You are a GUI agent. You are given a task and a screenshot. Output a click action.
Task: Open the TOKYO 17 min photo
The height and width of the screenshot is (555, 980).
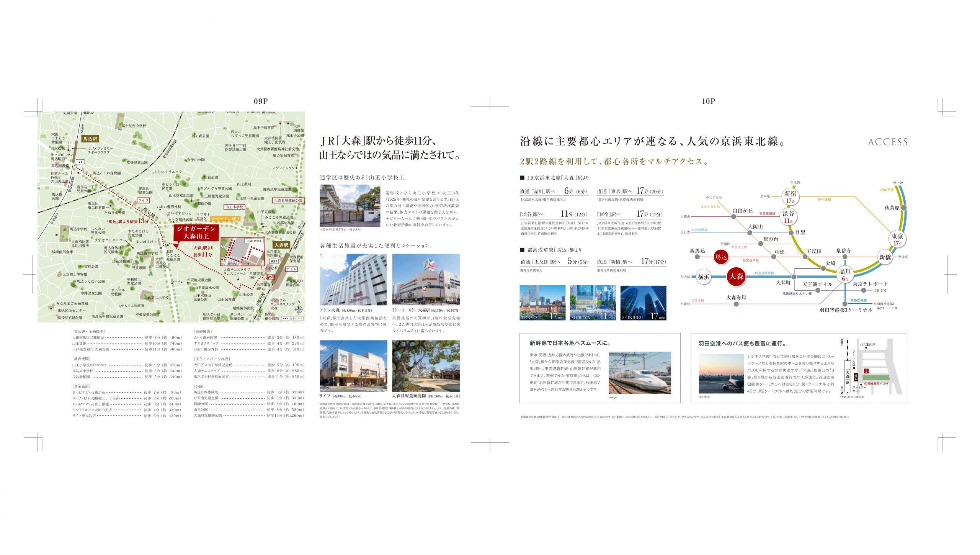tap(542, 303)
